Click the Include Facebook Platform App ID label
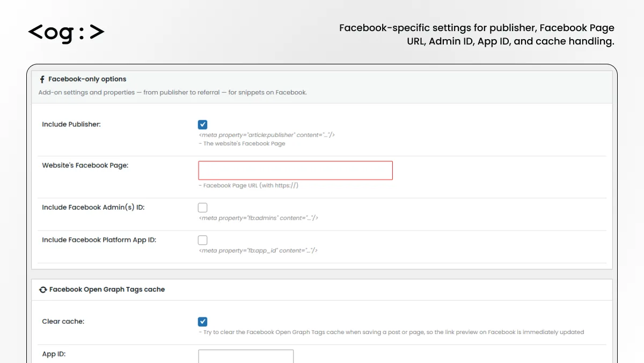644x363 pixels. 99,240
